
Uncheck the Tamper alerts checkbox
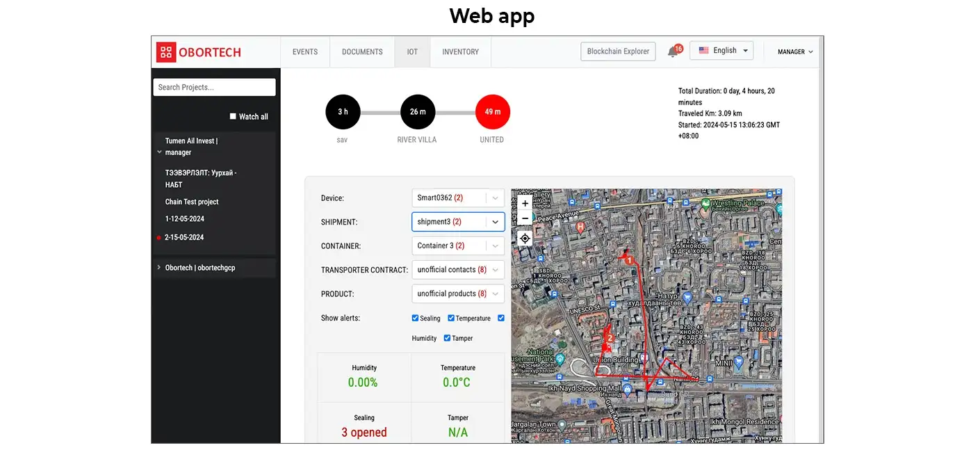(447, 338)
